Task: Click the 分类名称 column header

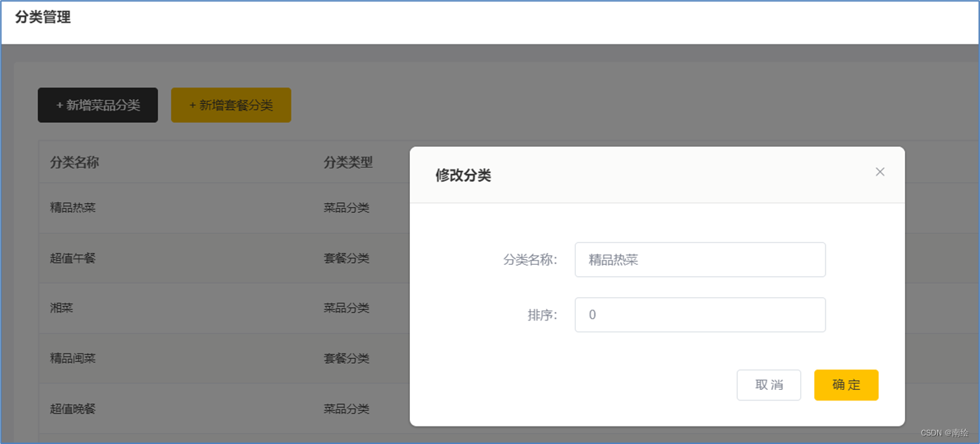Action: (74, 162)
